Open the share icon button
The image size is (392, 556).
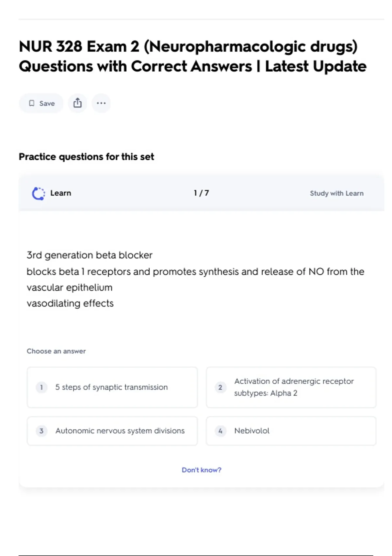click(77, 103)
